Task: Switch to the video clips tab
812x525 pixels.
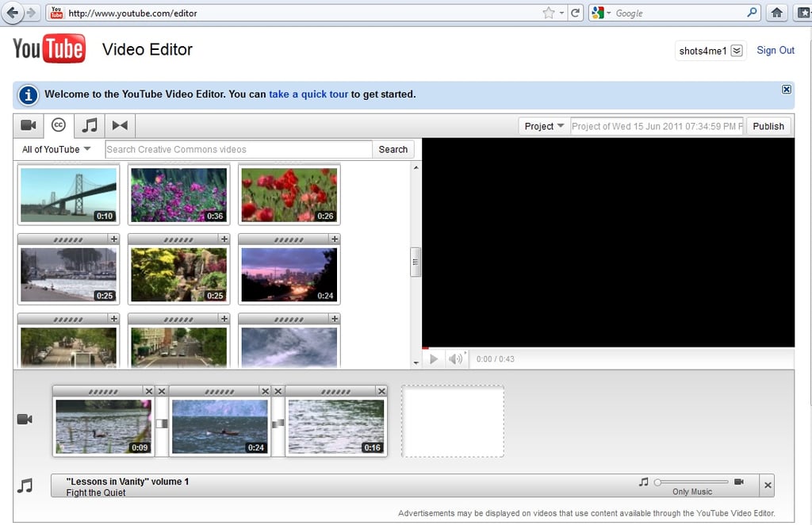Action: click(29, 125)
